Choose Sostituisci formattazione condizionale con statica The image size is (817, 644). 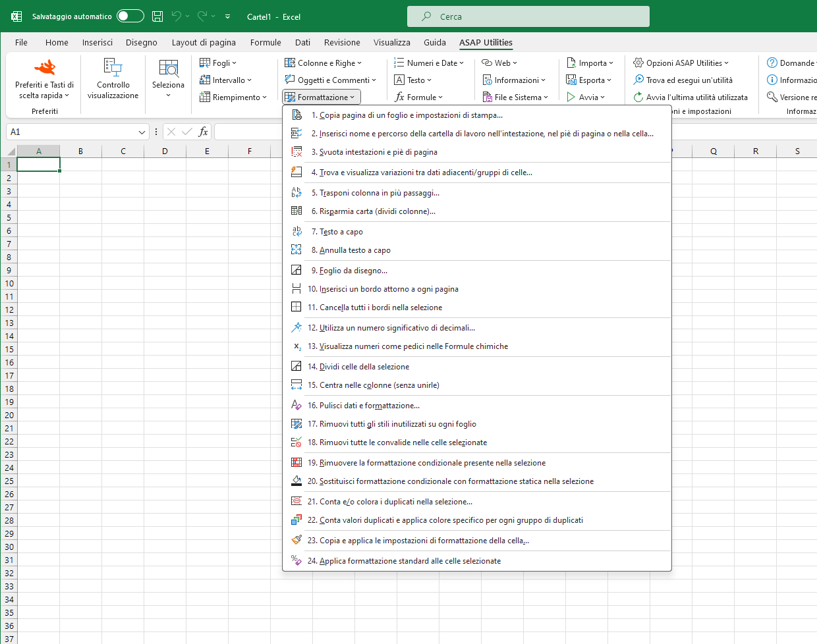[x=477, y=481]
